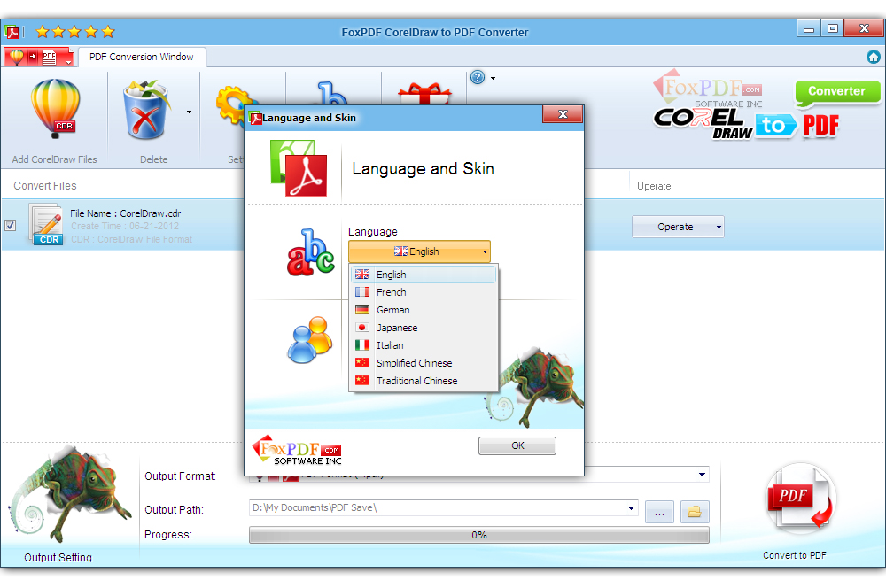Click the OK button in the dialog
Image resolution: width=886 pixels, height=588 pixels.
pyautogui.click(x=517, y=445)
